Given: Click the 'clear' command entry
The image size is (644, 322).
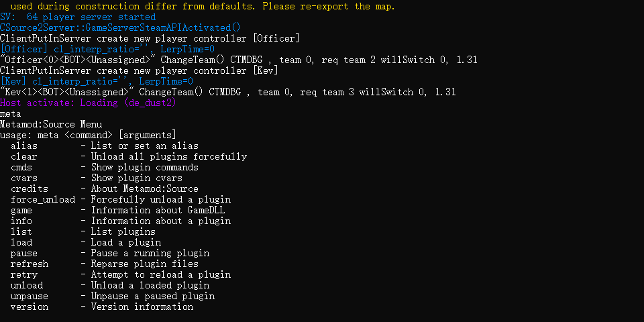Looking at the screenshot, I should pos(24,156).
